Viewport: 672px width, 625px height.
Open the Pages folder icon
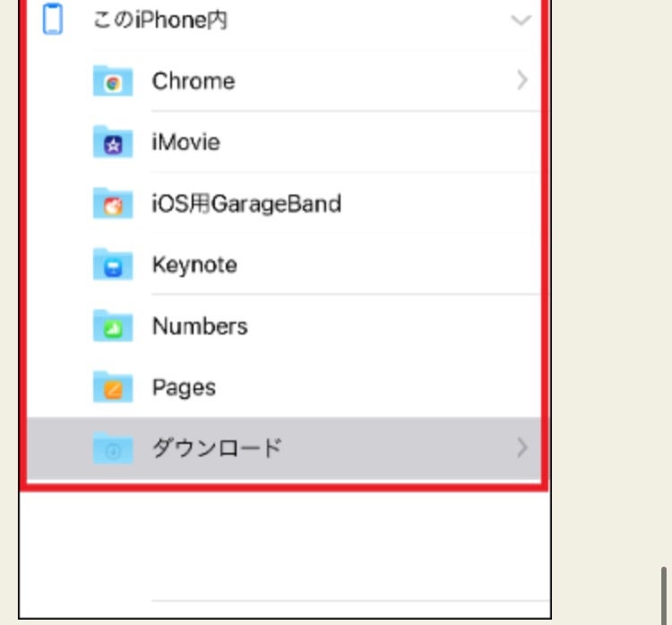pyautogui.click(x=113, y=387)
